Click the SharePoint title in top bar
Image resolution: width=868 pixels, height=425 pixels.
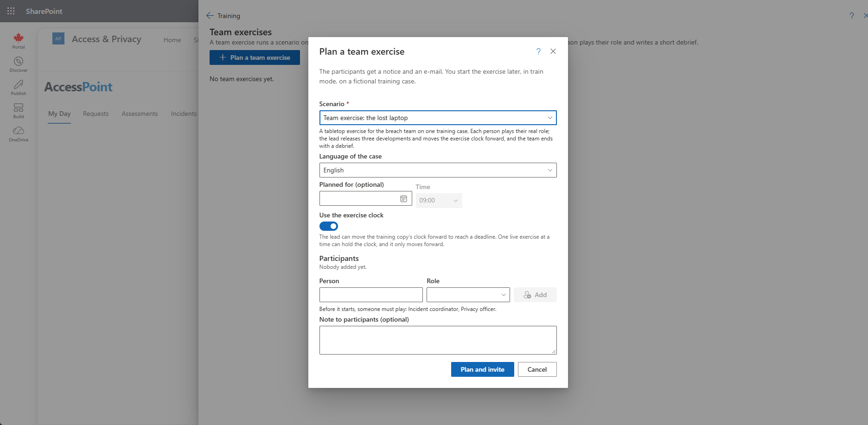tap(44, 11)
